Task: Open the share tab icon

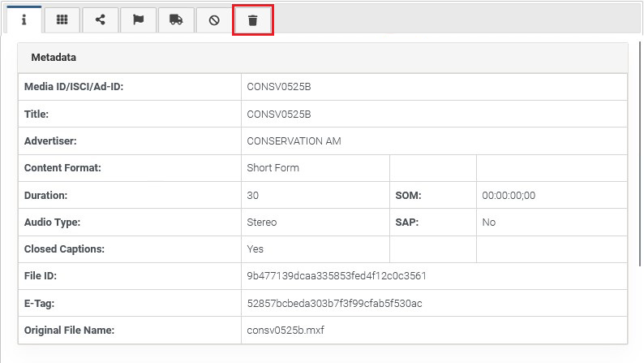Action: (x=101, y=19)
